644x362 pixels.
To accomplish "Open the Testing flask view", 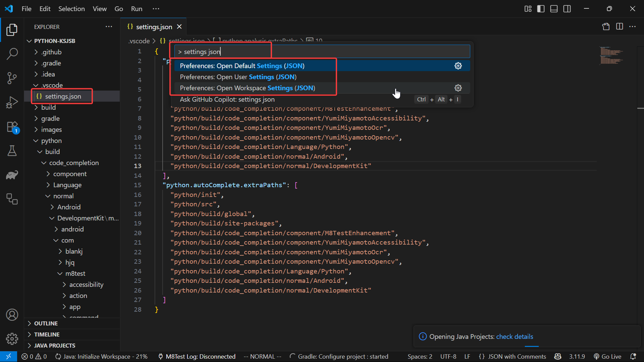I will 12,151.
